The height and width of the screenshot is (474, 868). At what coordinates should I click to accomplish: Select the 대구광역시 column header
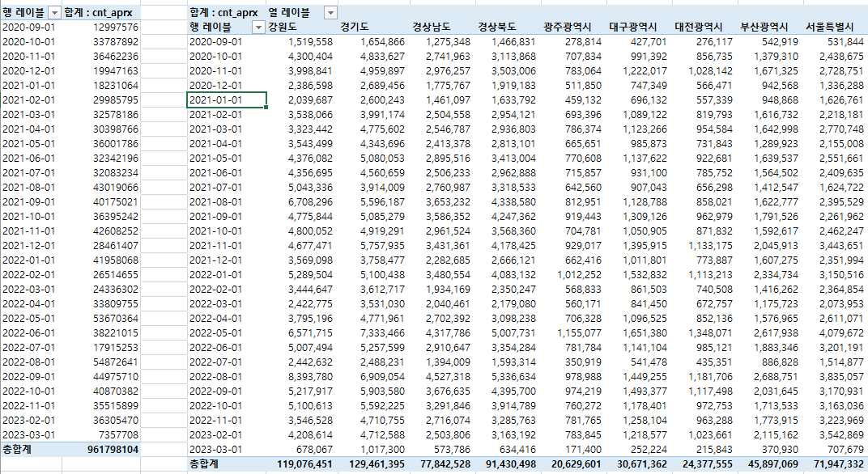click(x=632, y=28)
